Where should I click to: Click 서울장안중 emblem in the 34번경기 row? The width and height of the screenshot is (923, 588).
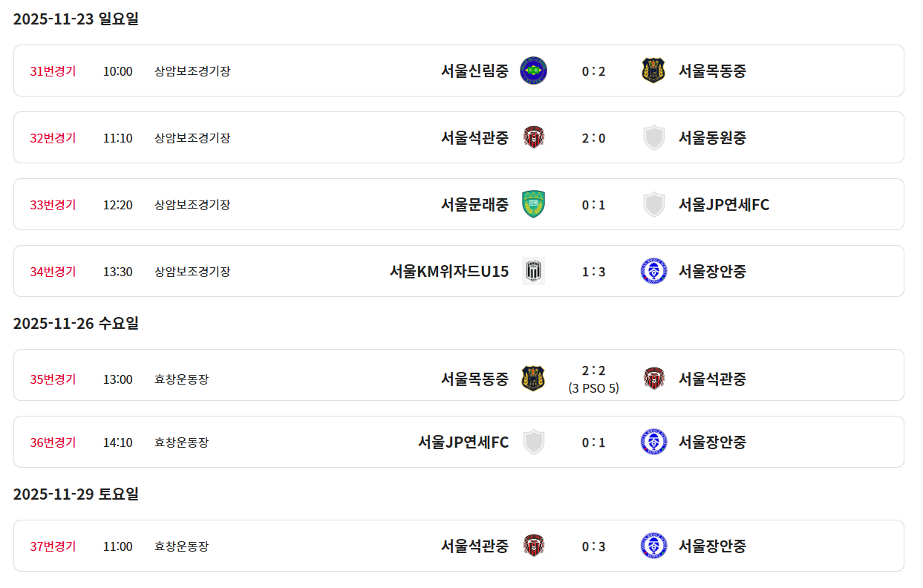(x=653, y=271)
